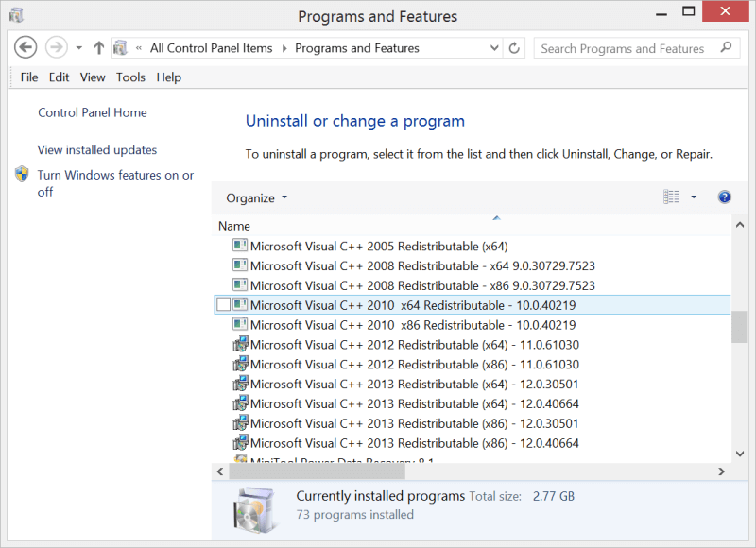Expand the All Control Panel Items breadcrumb arrow
The height and width of the screenshot is (548, 756).
pyautogui.click(x=284, y=48)
